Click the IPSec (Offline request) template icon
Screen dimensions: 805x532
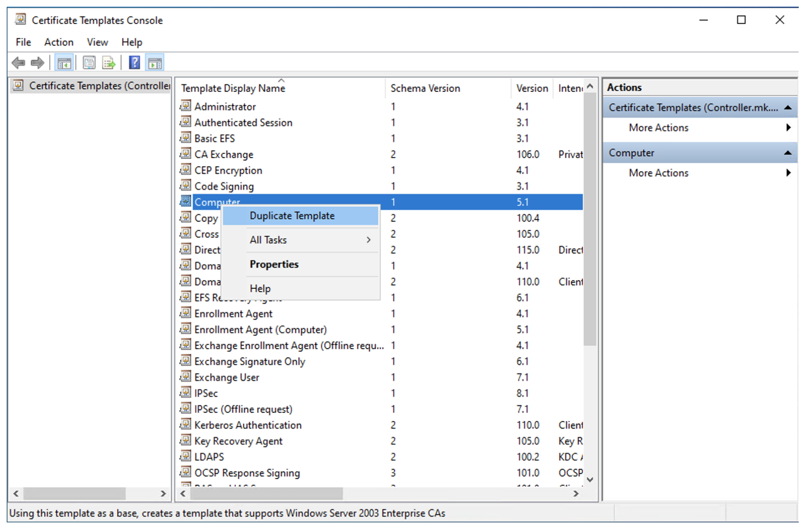tap(186, 408)
